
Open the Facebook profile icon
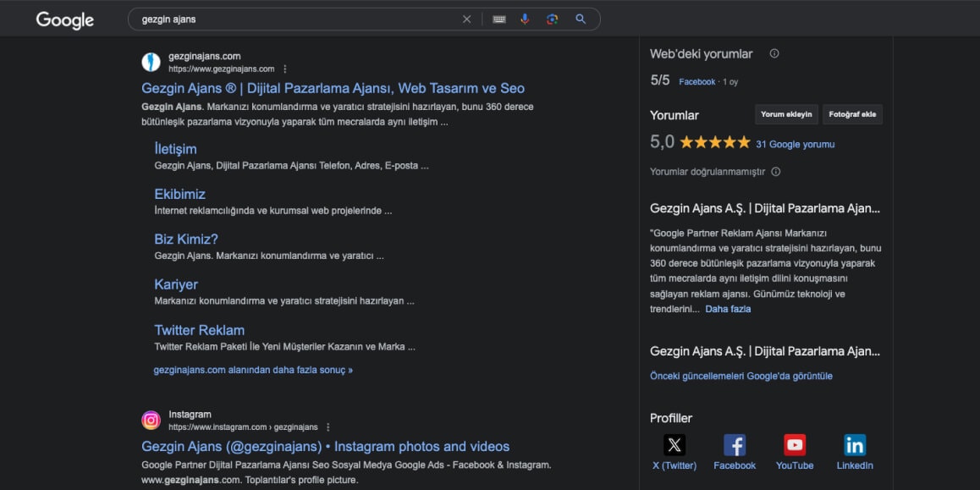point(735,445)
